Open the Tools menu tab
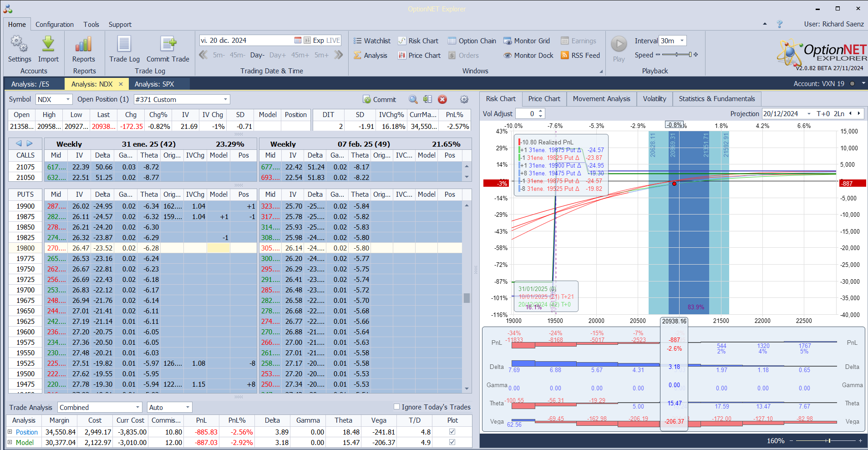Screen dimensions: 868x450 tap(91, 24)
